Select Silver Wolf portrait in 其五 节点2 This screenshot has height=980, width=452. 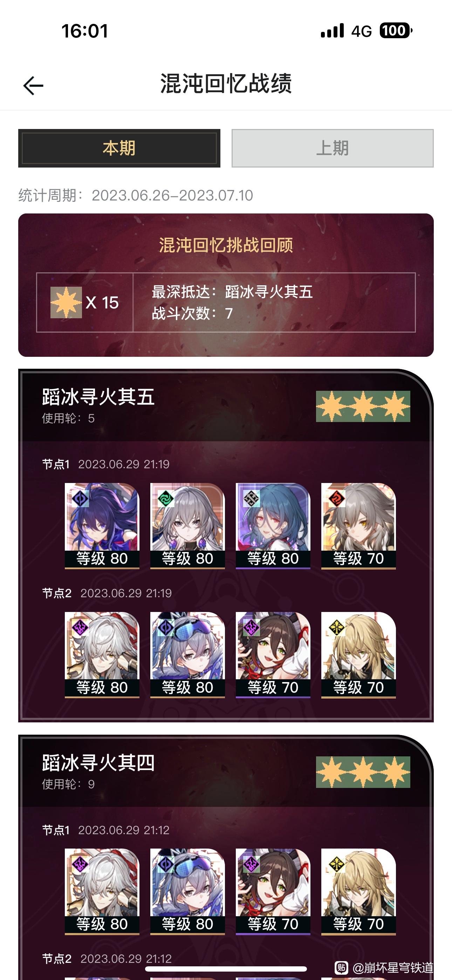[x=187, y=655]
